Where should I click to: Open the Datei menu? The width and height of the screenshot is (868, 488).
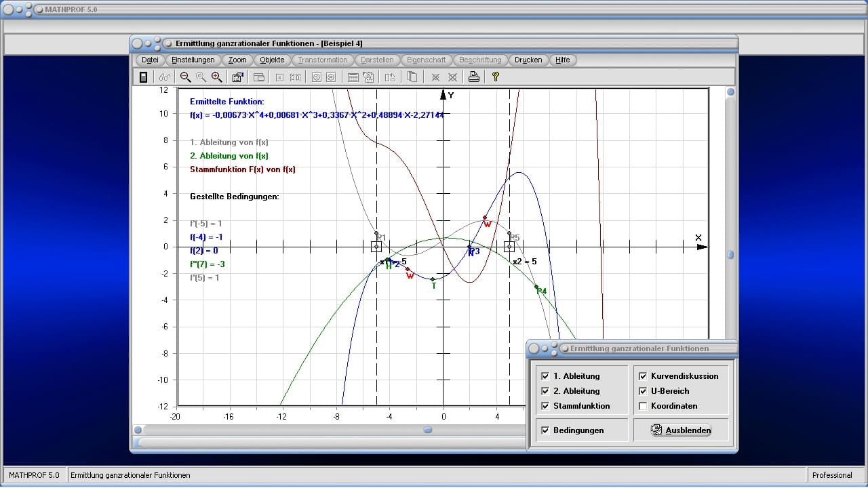tap(150, 60)
